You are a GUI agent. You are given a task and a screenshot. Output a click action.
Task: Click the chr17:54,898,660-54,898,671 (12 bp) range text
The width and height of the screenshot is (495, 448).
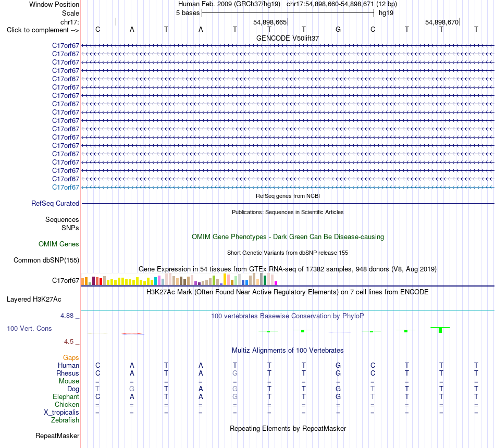click(x=342, y=4)
